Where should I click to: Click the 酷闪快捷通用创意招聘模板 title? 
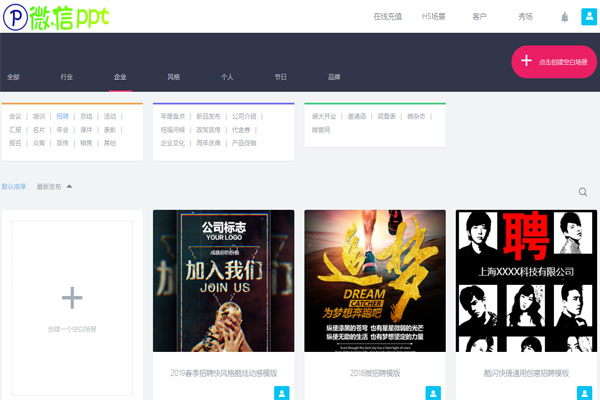527,373
